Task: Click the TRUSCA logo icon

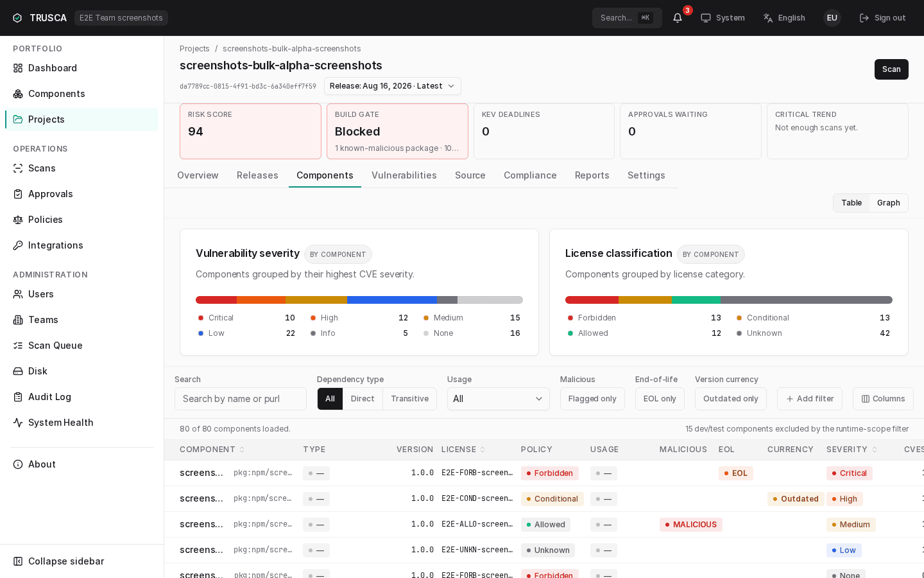Action: [x=17, y=18]
